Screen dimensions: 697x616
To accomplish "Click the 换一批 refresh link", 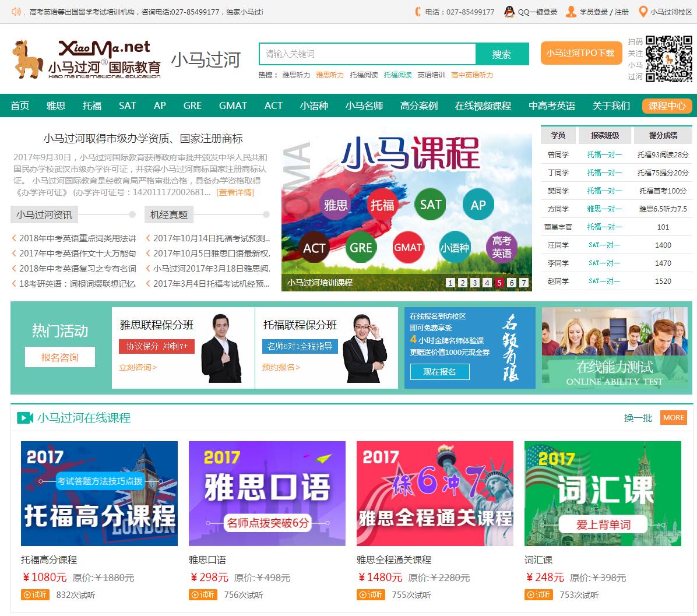I will coord(638,418).
